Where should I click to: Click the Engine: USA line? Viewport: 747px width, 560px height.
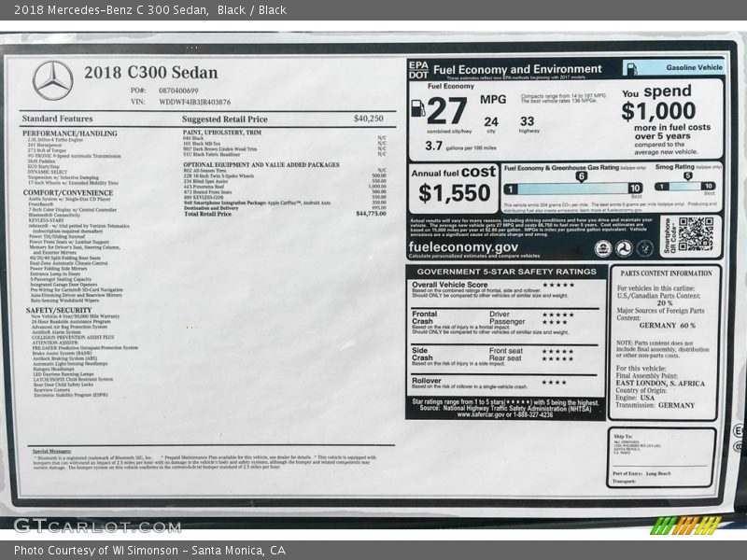[635, 398]
